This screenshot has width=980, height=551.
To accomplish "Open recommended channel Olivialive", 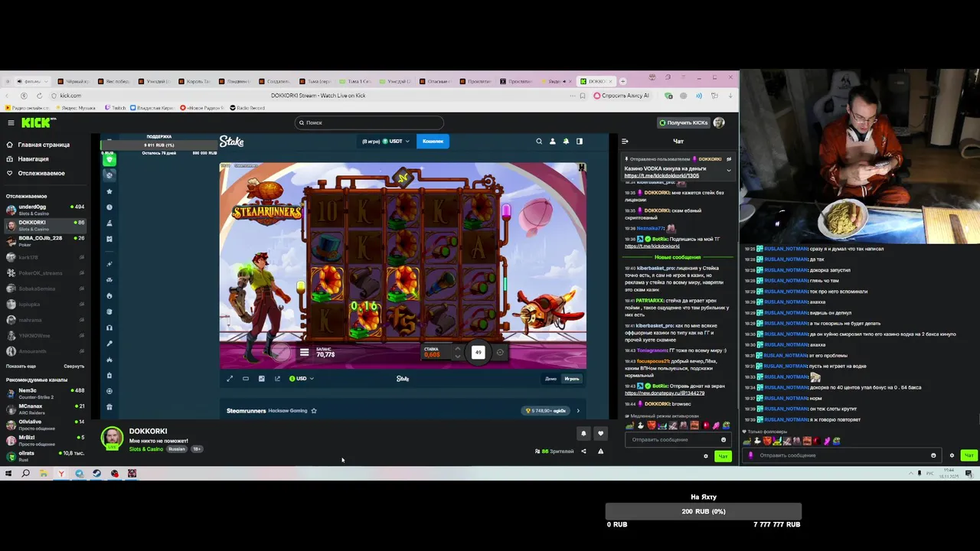I will [x=44, y=424].
